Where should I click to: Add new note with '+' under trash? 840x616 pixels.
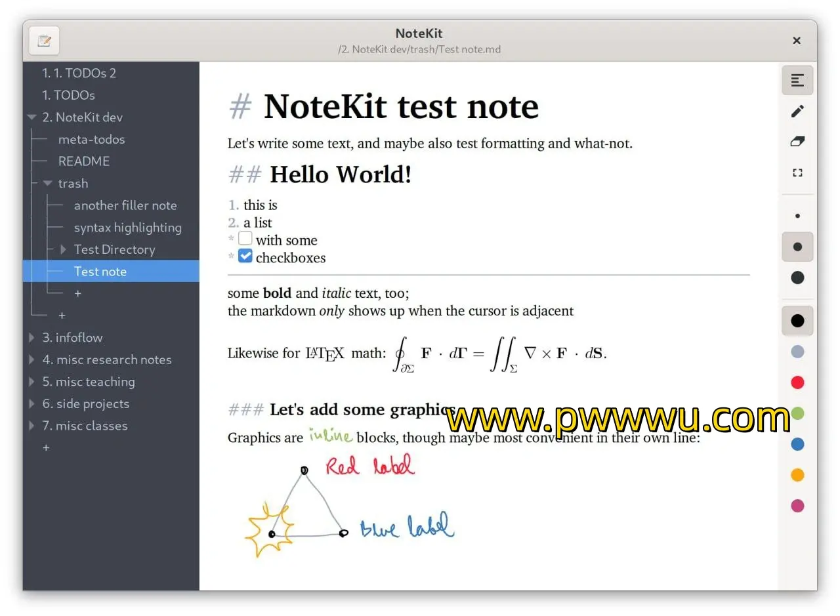tap(77, 293)
